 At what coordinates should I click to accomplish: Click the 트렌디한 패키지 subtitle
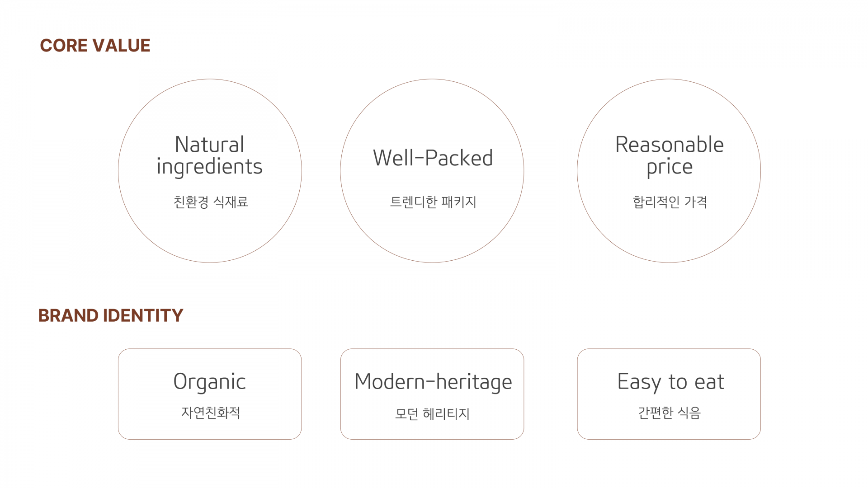pos(433,202)
